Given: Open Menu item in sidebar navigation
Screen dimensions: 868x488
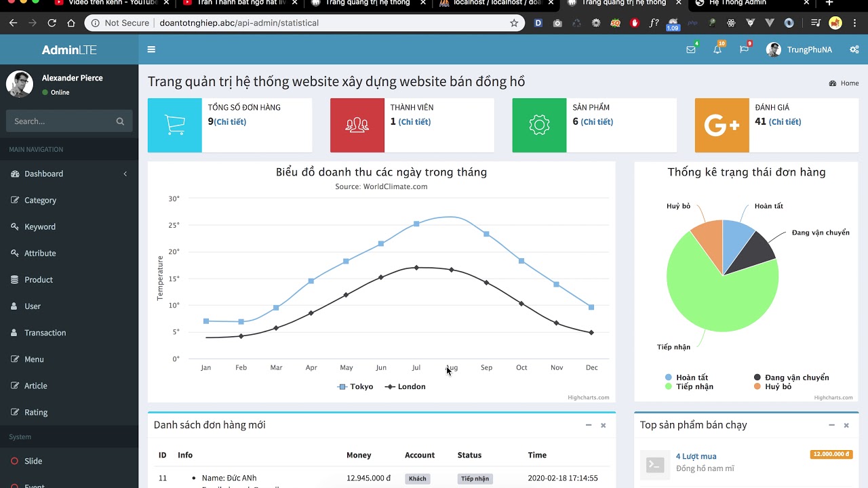Looking at the screenshot, I should coord(69,359).
